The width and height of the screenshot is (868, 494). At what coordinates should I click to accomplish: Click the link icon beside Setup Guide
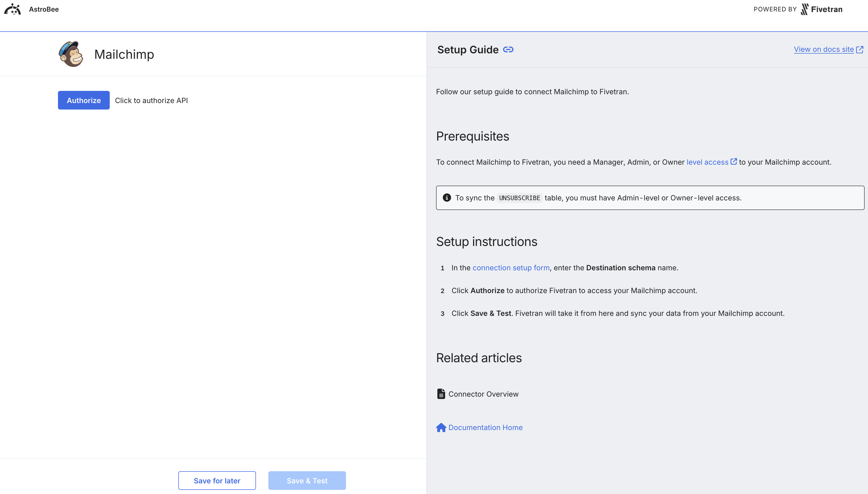[508, 49]
